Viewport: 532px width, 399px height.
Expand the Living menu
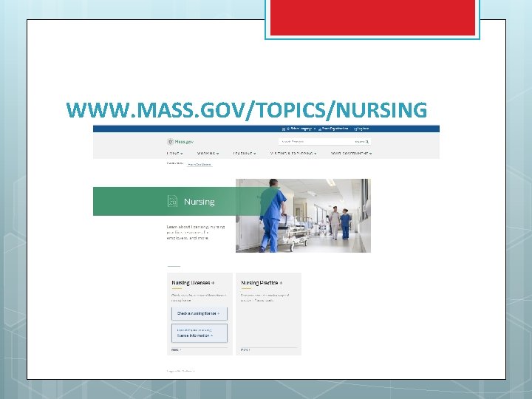[x=174, y=154]
